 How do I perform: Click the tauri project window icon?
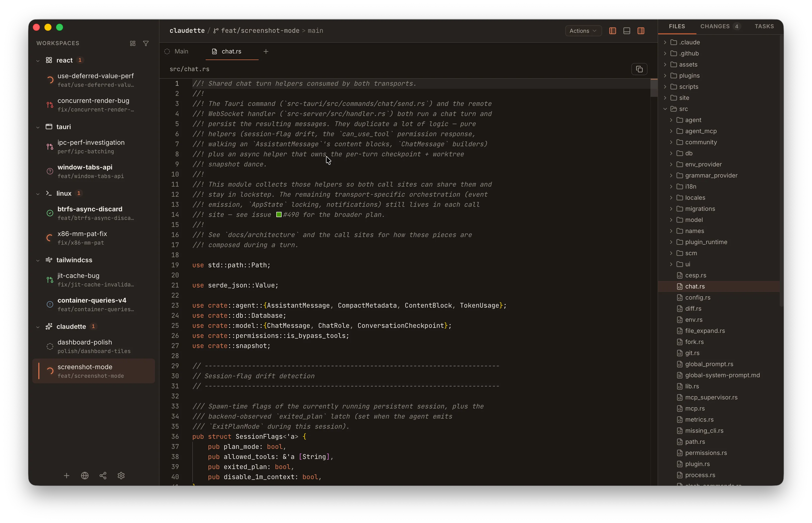(x=49, y=127)
